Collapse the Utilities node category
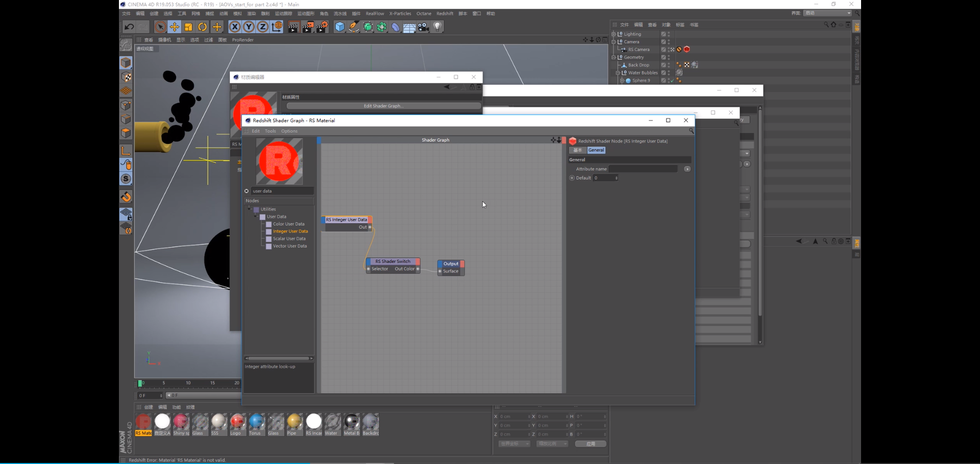The height and width of the screenshot is (464, 980). [250, 209]
